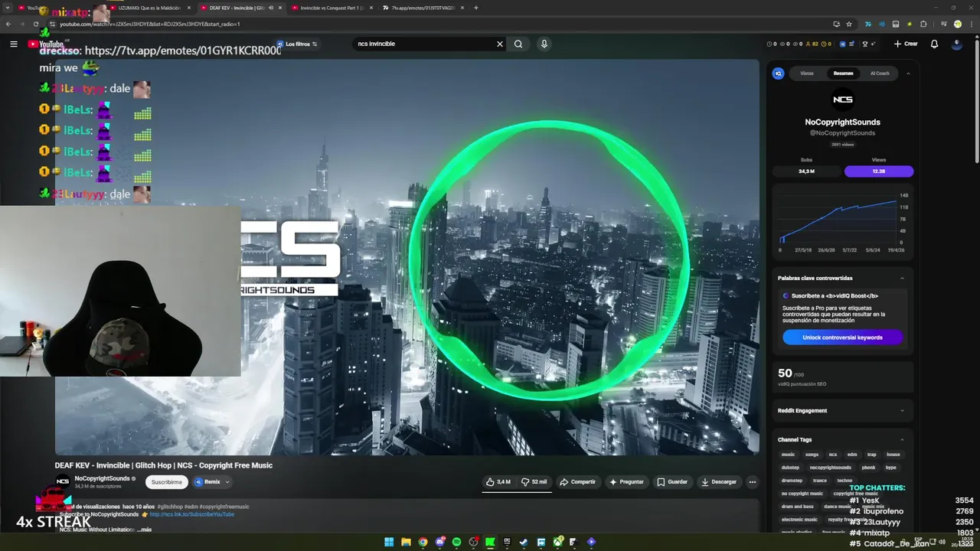Go to the YouTube home logo

point(46,44)
